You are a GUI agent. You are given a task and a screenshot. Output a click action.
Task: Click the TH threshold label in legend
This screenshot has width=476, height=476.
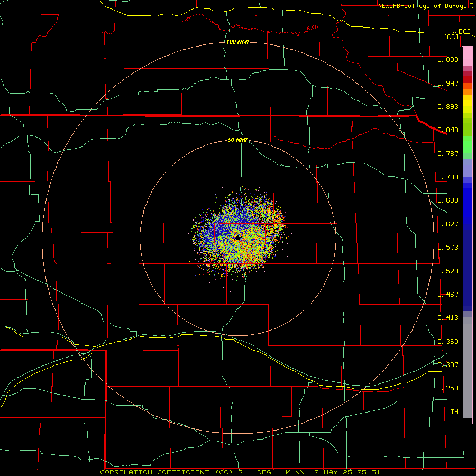(454, 412)
